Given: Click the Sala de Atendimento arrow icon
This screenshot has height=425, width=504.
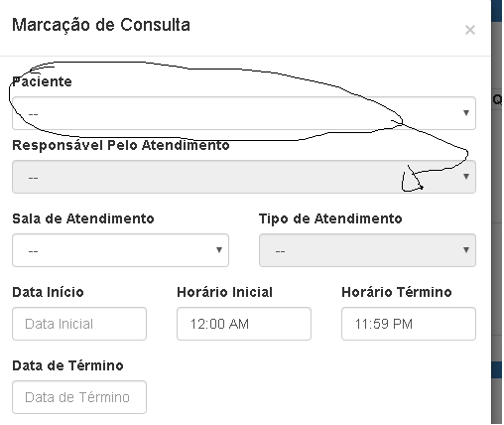Looking at the screenshot, I should (219, 250).
